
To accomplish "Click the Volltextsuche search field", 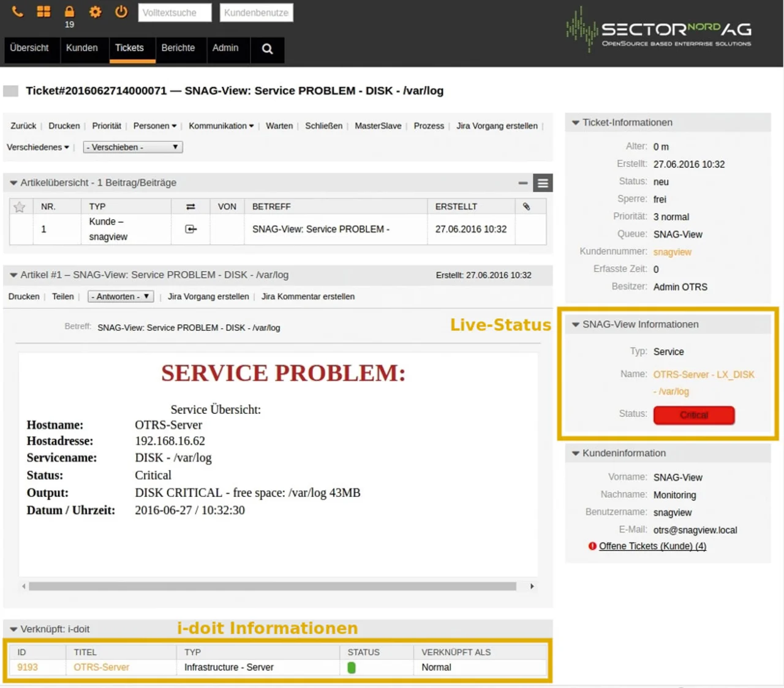I will click(175, 13).
